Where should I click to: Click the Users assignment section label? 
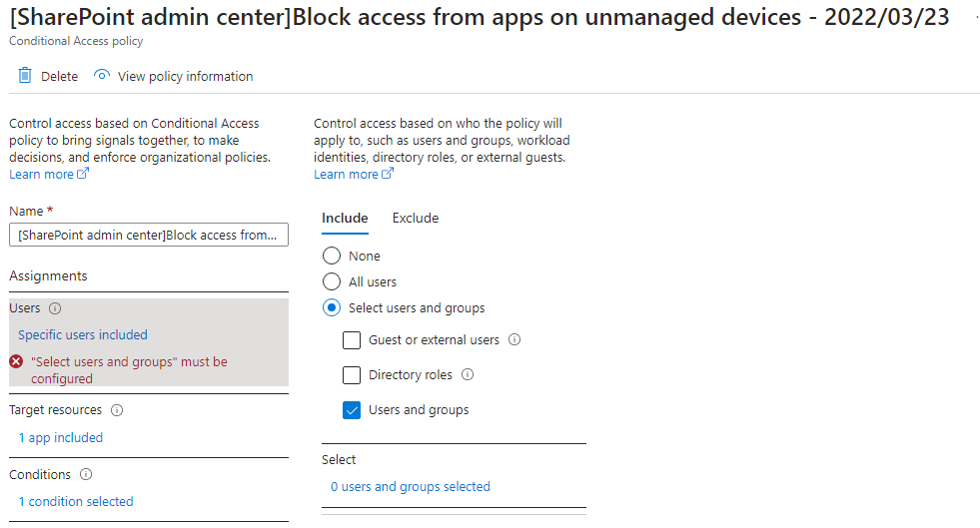tap(25, 308)
